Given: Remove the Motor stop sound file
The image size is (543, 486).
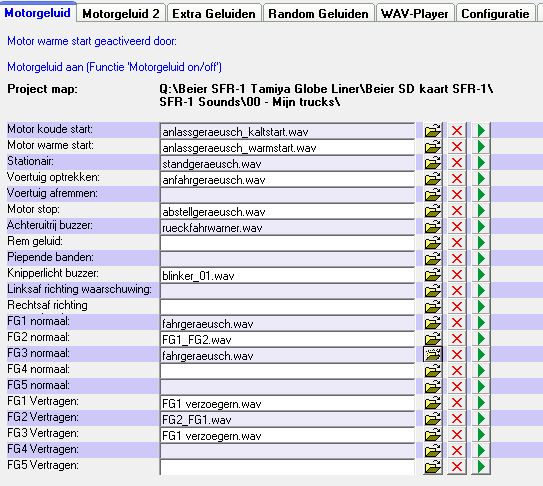Looking at the screenshot, I should [457, 211].
